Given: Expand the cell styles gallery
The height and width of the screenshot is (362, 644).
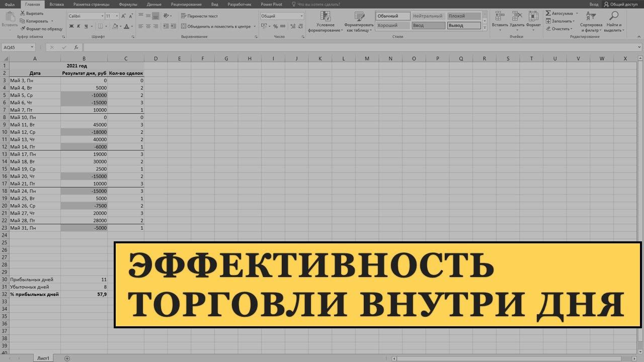Looking at the screenshot, I should [485, 28].
